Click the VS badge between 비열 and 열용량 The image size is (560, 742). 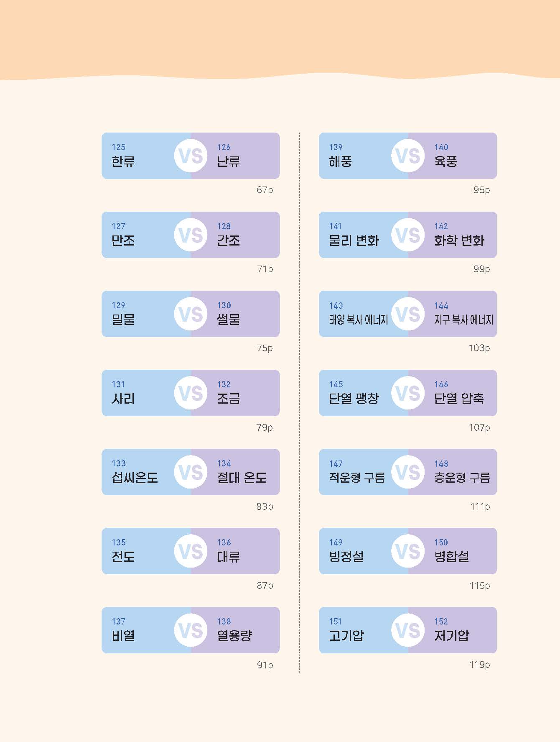pos(191,630)
